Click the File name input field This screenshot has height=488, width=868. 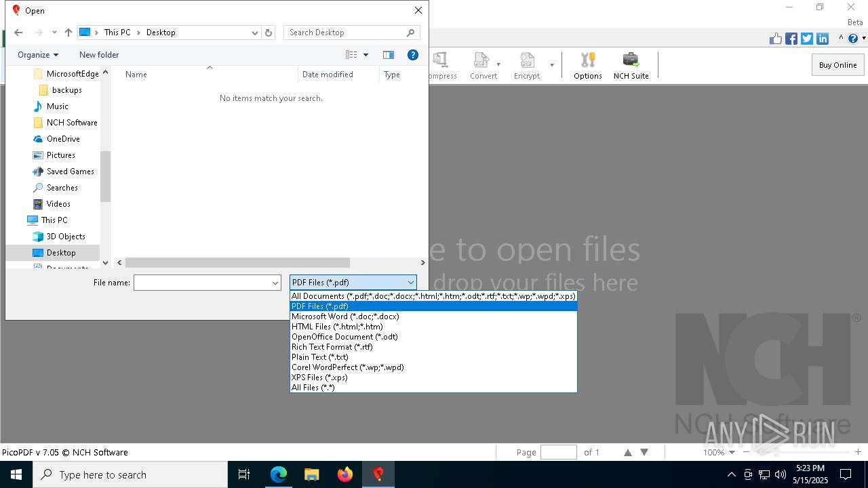tap(202, 283)
